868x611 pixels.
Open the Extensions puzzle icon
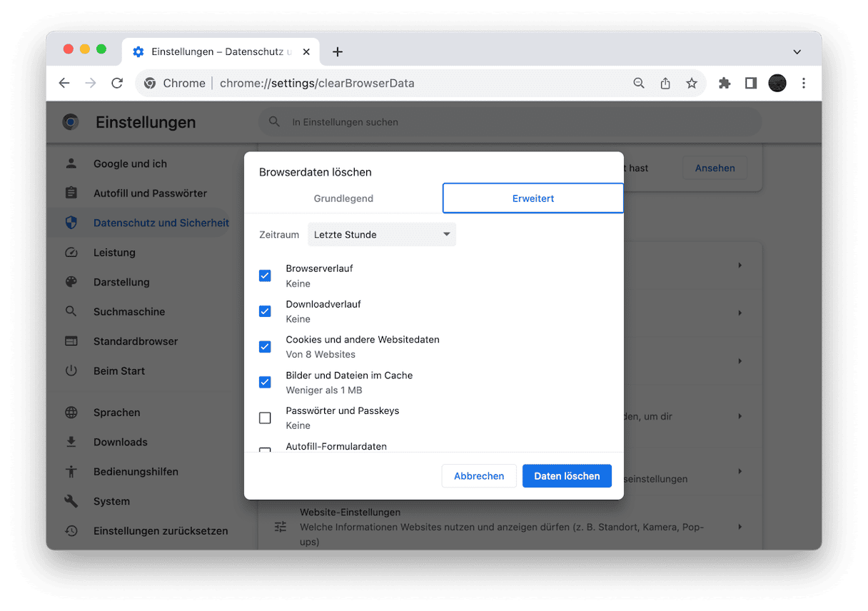pos(725,84)
